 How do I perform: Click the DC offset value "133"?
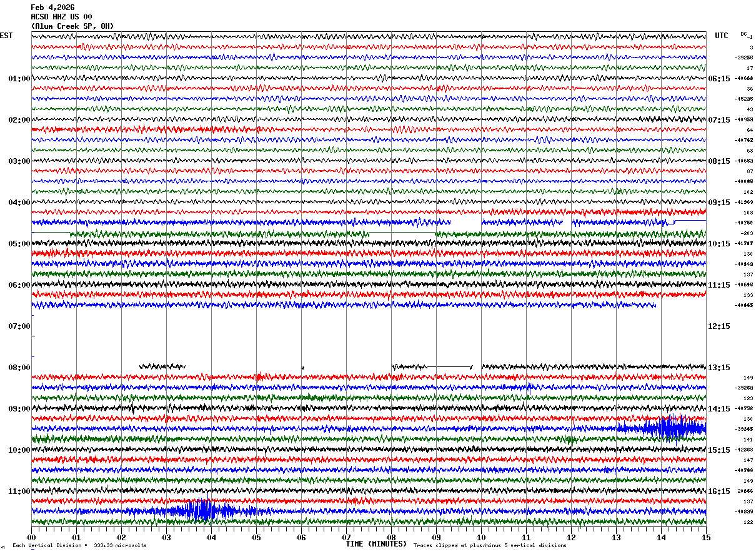point(748,295)
